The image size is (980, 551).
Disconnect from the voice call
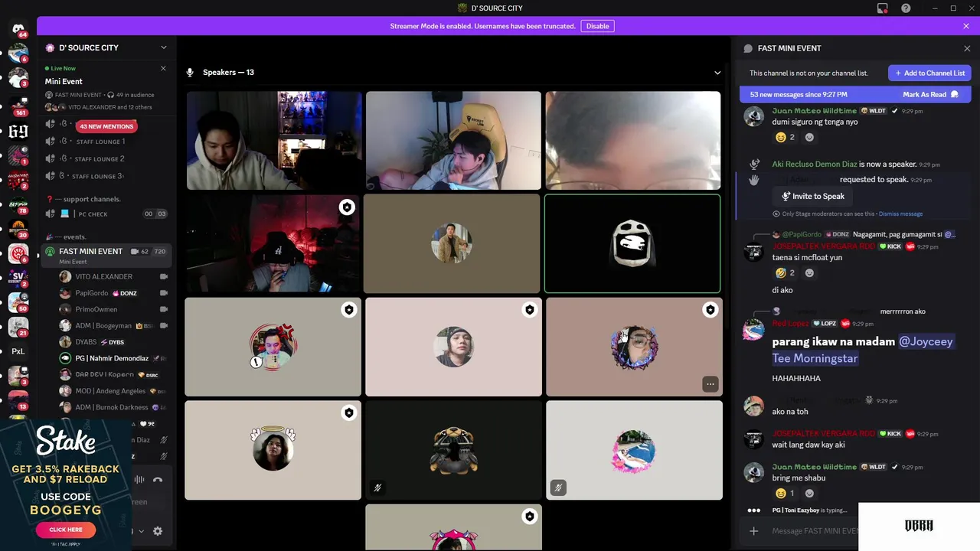pyautogui.click(x=158, y=480)
